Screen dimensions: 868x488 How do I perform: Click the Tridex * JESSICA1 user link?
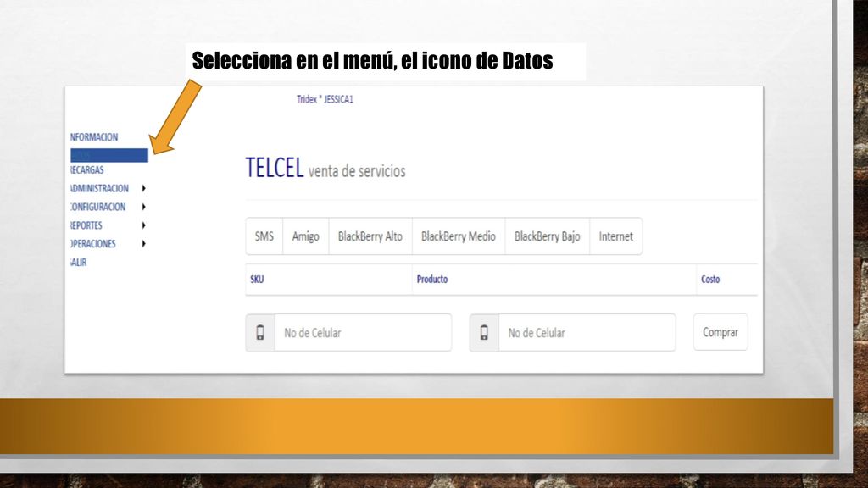click(x=325, y=99)
